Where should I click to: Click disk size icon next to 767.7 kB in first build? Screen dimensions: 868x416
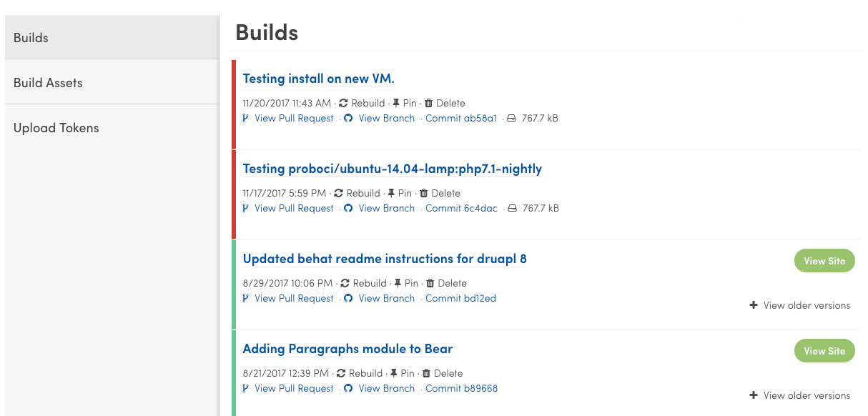coord(511,118)
